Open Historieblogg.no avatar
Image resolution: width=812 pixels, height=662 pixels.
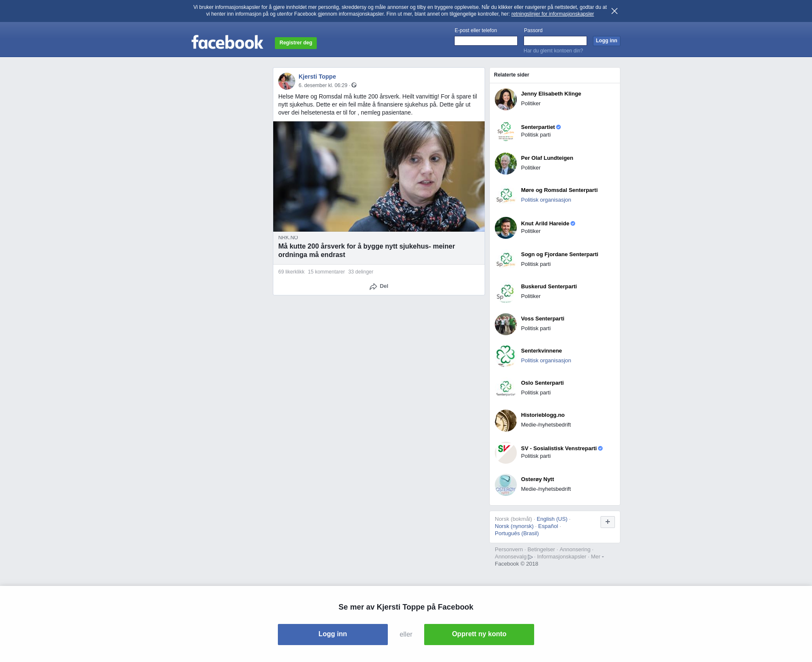pyautogui.click(x=506, y=421)
